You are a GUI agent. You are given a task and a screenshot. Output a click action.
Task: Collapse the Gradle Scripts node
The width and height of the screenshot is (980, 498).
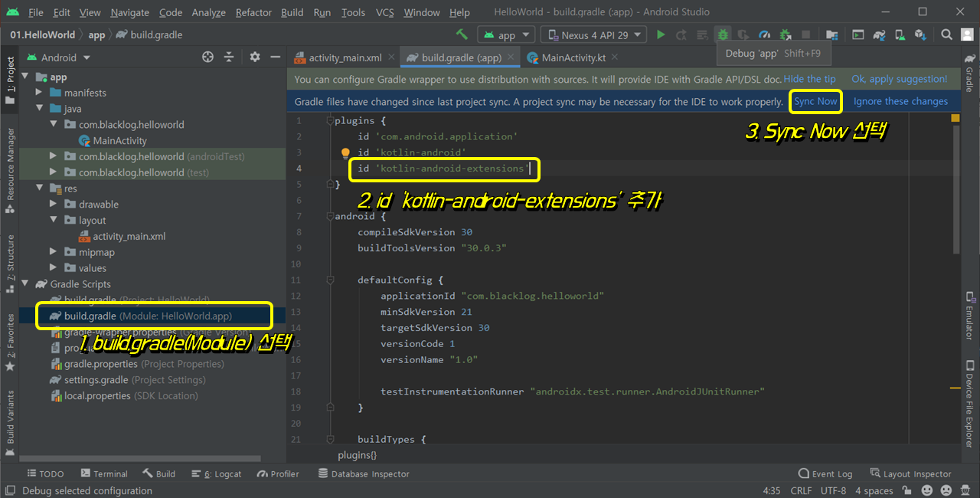click(x=25, y=284)
